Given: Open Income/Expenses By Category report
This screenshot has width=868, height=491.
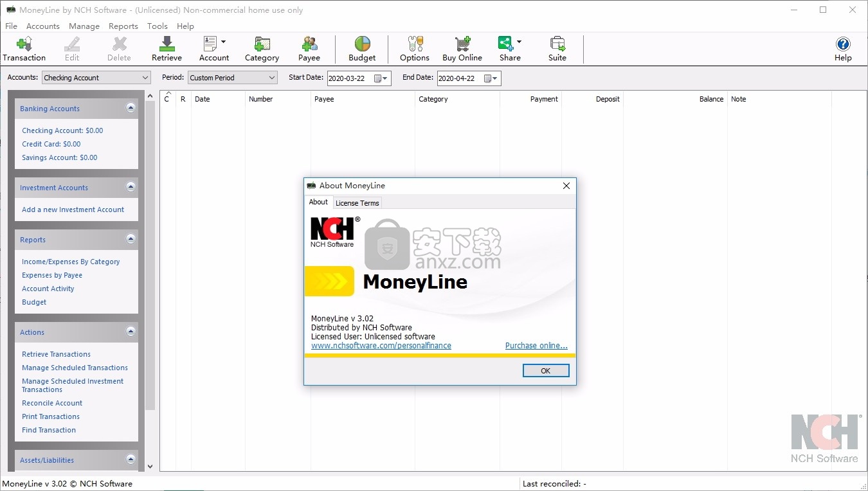Looking at the screenshot, I should pyautogui.click(x=71, y=262).
